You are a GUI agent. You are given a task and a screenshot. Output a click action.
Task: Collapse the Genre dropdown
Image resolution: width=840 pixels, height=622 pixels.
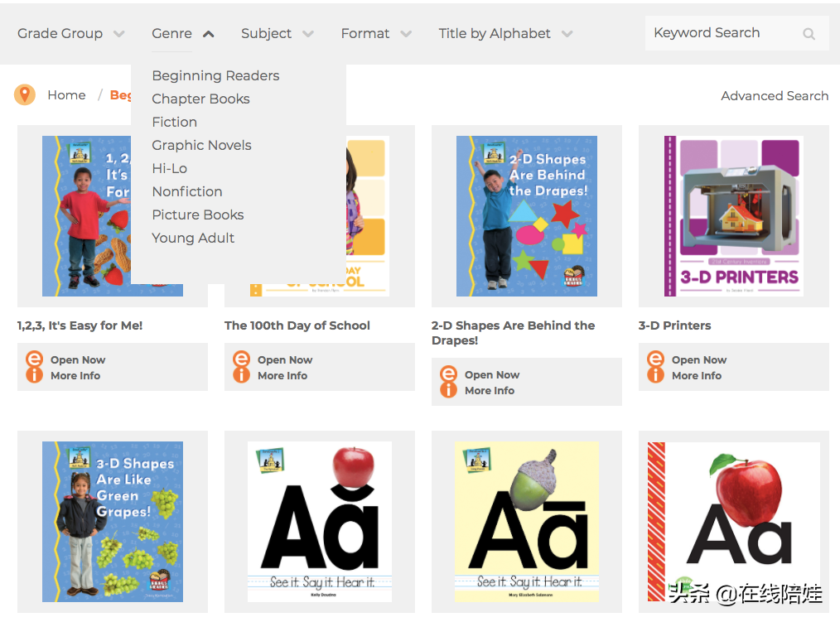tap(183, 33)
